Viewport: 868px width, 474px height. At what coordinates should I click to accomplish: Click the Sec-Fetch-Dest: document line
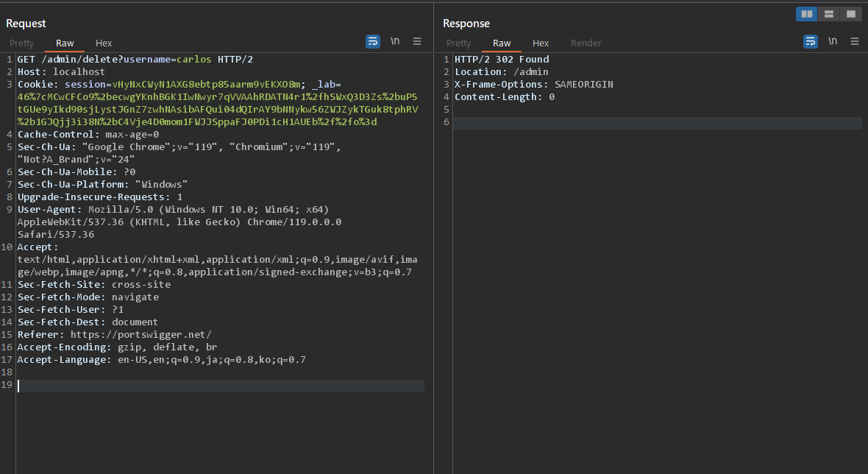pos(88,322)
